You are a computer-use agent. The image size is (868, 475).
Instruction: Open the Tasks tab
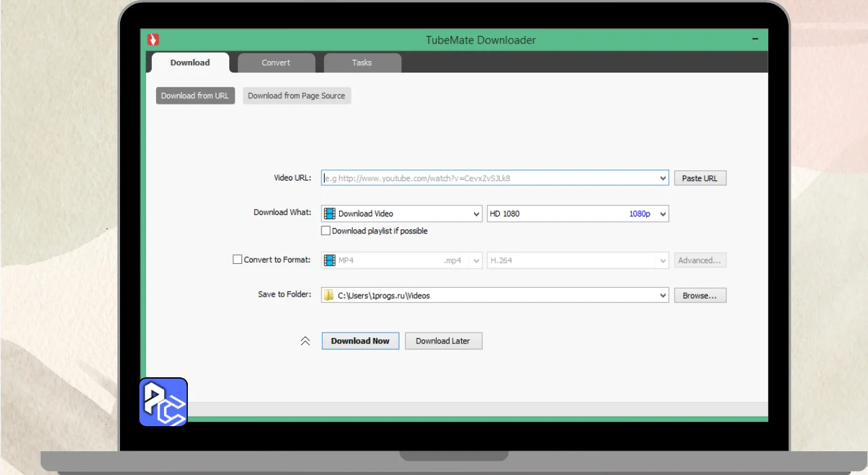[362, 62]
